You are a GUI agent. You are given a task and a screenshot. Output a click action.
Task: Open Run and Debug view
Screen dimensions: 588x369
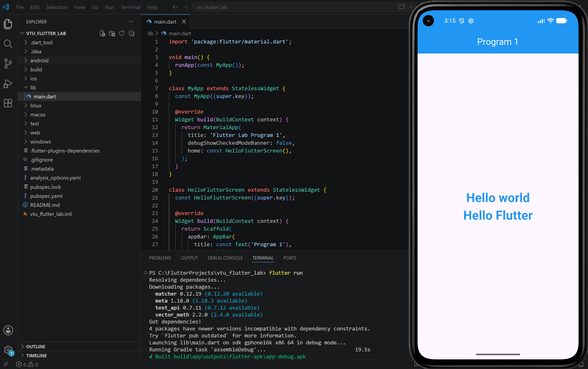[x=8, y=84]
